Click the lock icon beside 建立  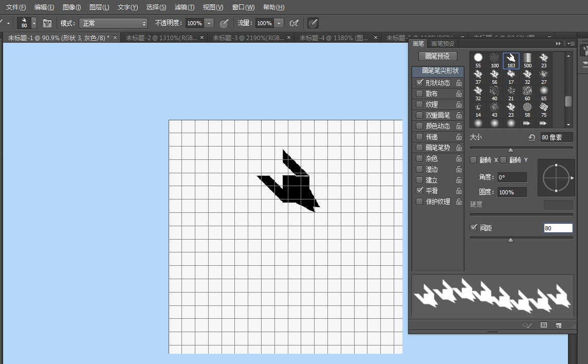458,180
